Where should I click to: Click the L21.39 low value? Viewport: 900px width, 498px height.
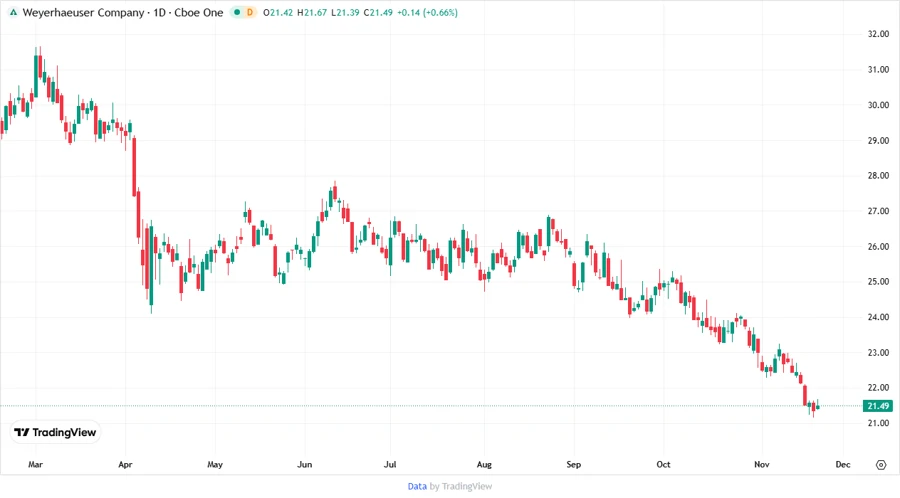coord(346,12)
